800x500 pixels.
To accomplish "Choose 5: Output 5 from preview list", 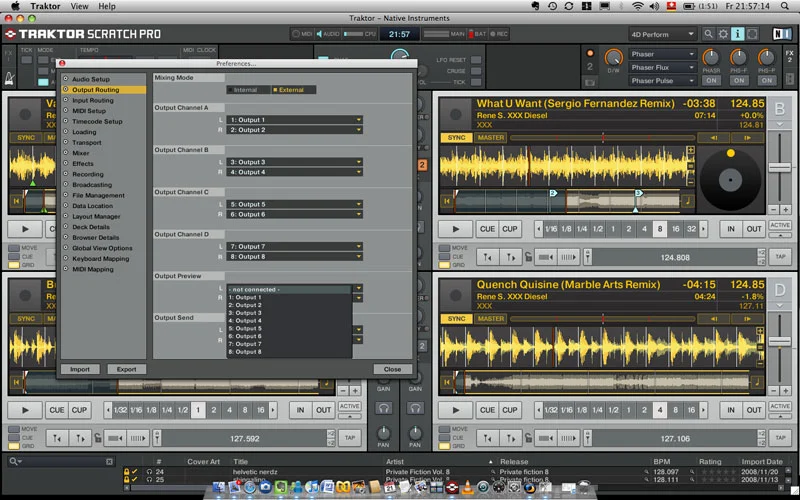I will (247, 329).
